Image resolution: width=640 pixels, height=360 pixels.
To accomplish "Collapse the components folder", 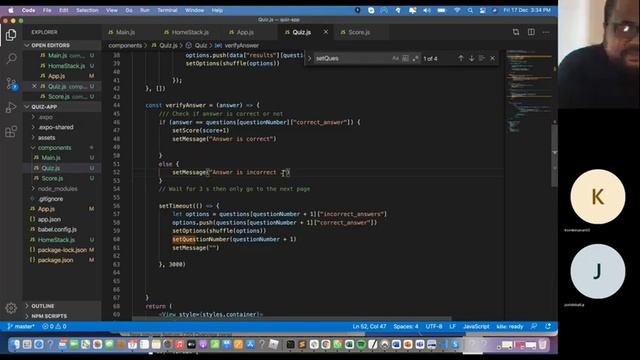I will 62,148.
